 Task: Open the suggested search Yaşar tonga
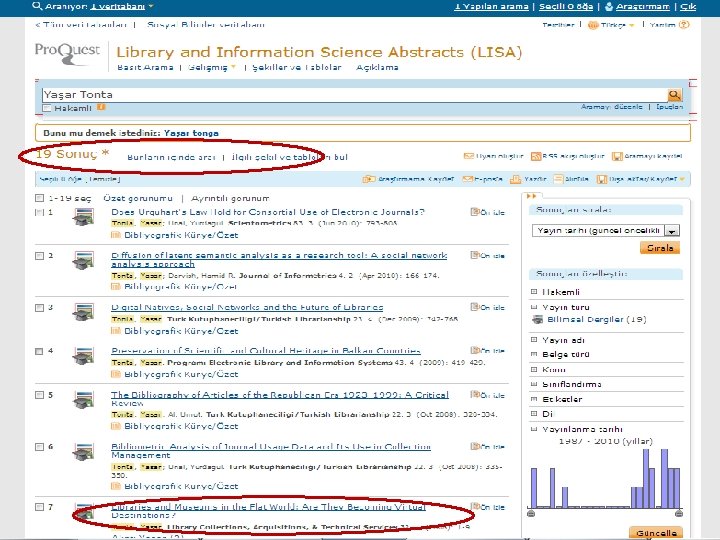pyautogui.click(x=191, y=133)
